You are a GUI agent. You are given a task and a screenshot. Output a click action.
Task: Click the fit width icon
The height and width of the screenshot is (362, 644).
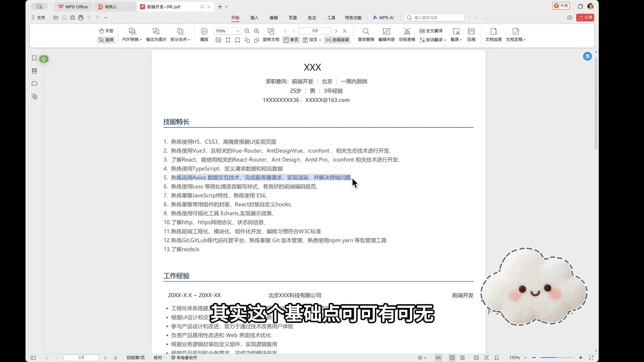[x=237, y=40]
